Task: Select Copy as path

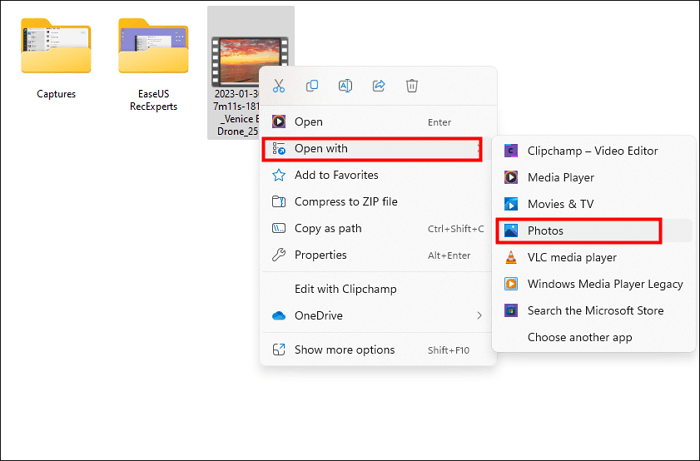Action: (378, 228)
